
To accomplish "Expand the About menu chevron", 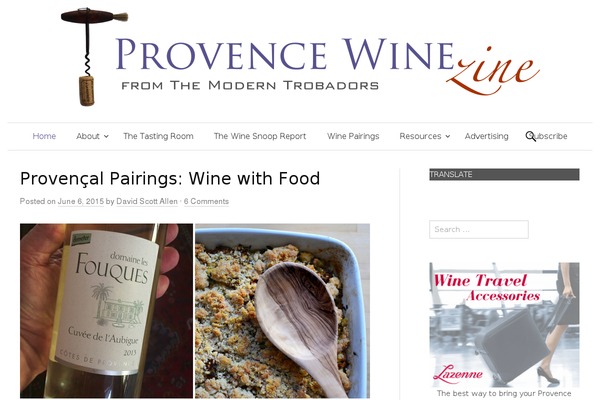I will tap(106, 137).
